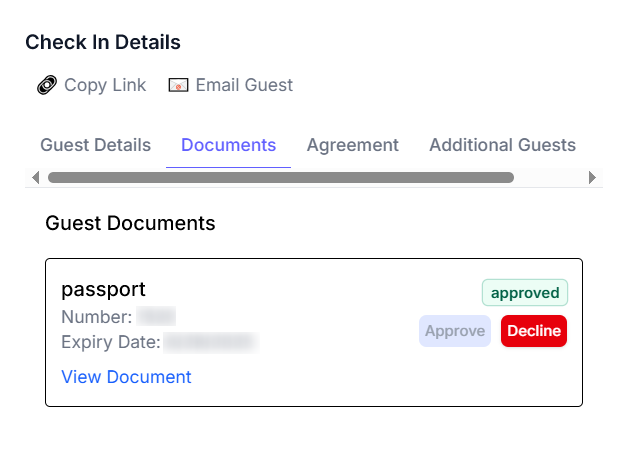
Task: Switch to the Guest Details tab
Action: (95, 145)
